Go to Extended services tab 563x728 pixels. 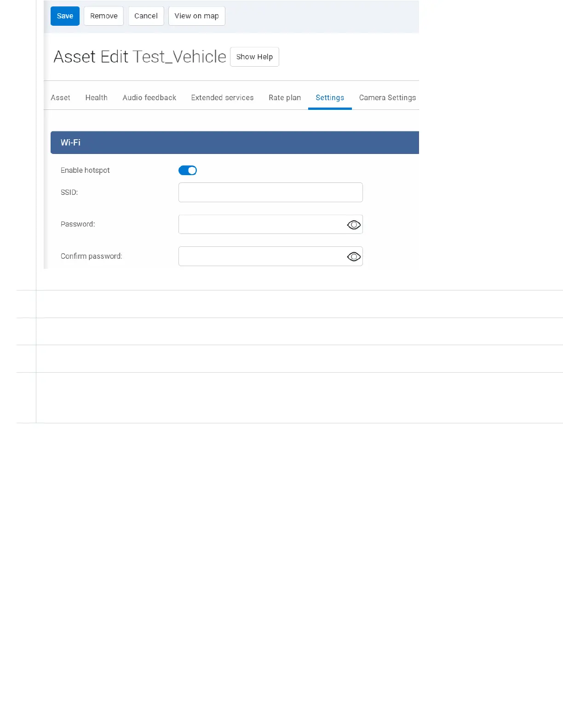click(x=222, y=97)
